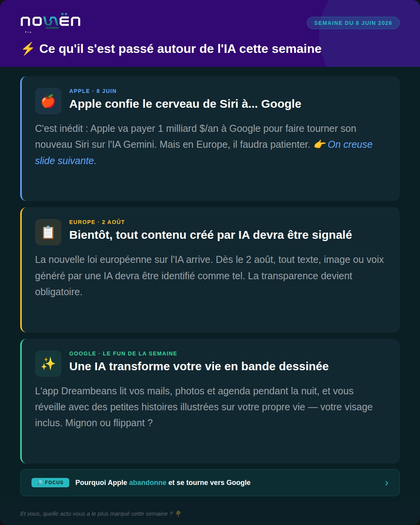This screenshot has width=420, height=525.
Task: Click the pointing hand emoji
Action: [x=320, y=144]
